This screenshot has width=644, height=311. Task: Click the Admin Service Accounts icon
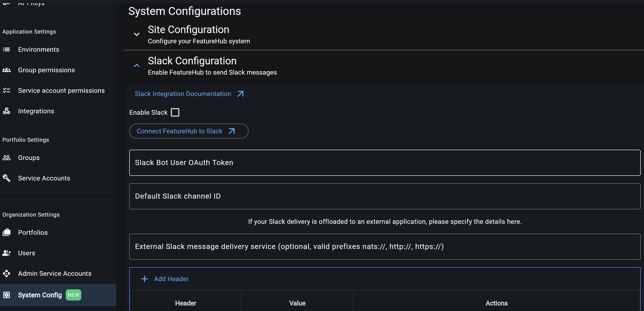tap(7, 273)
